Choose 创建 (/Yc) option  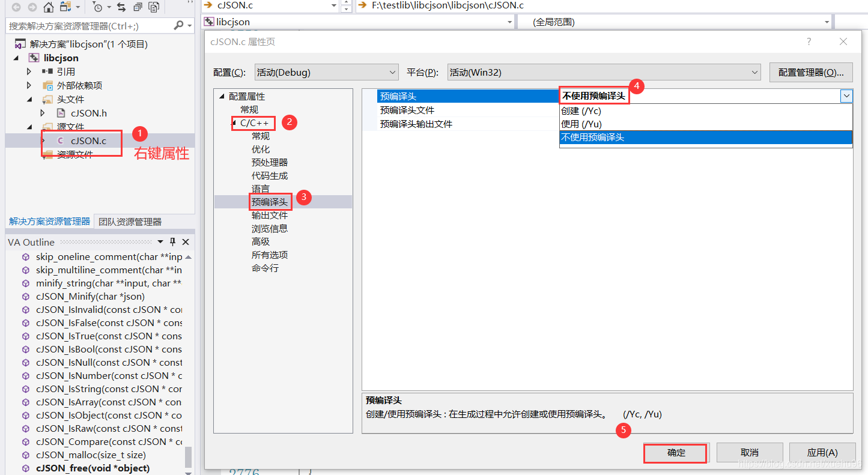click(706, 110)
